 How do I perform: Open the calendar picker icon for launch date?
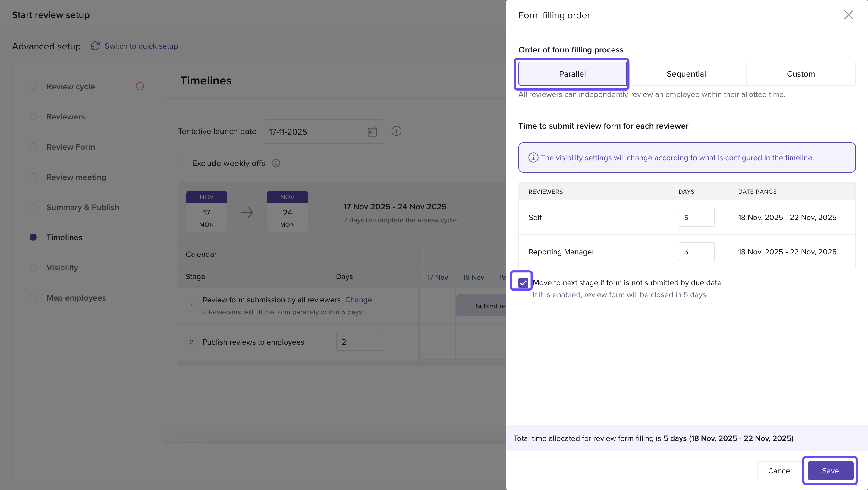pos(372,132)
